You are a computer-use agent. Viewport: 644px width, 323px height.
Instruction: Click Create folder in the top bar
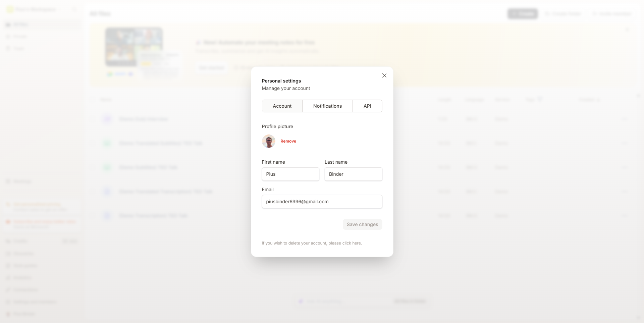(563, 14)
